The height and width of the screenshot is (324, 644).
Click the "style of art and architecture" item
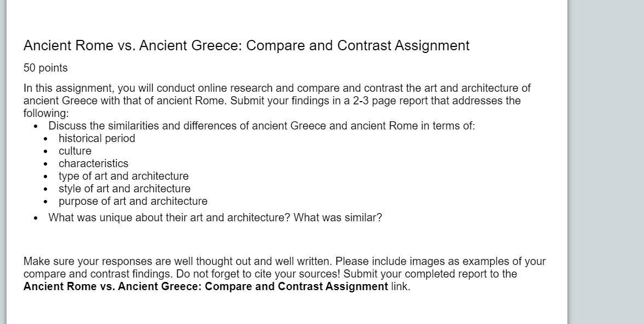pyautogui.click(x=125, y=188)
